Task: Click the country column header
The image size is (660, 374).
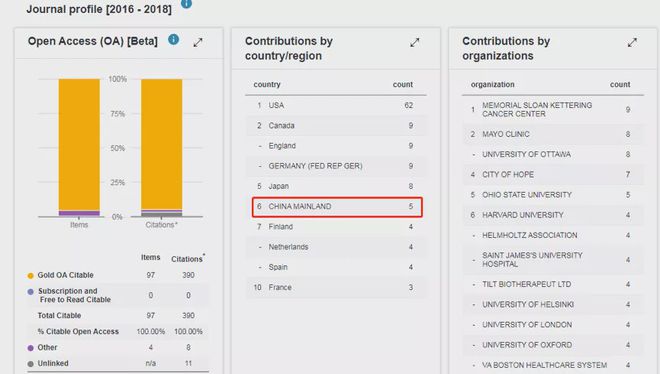Action: (267, 84)
